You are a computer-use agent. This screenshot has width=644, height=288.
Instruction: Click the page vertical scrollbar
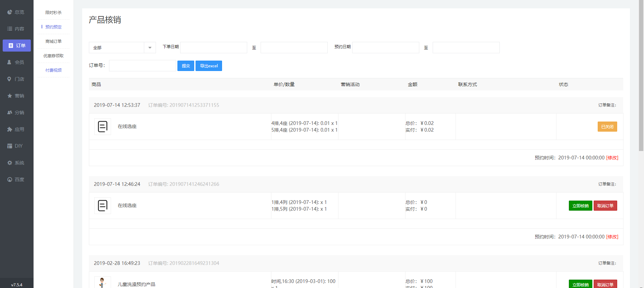pos(641,76)
